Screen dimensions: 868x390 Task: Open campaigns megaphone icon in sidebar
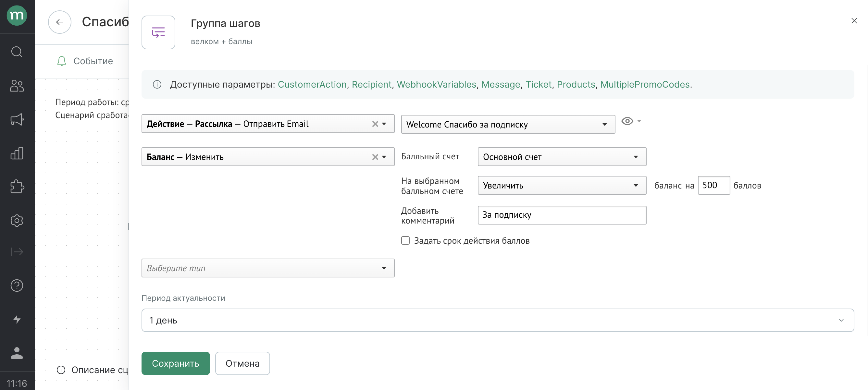coord(17,119)
